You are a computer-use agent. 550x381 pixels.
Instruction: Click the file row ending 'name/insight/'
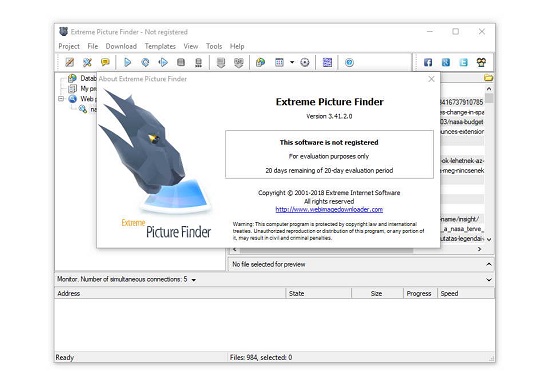click(x=462, y=219)
